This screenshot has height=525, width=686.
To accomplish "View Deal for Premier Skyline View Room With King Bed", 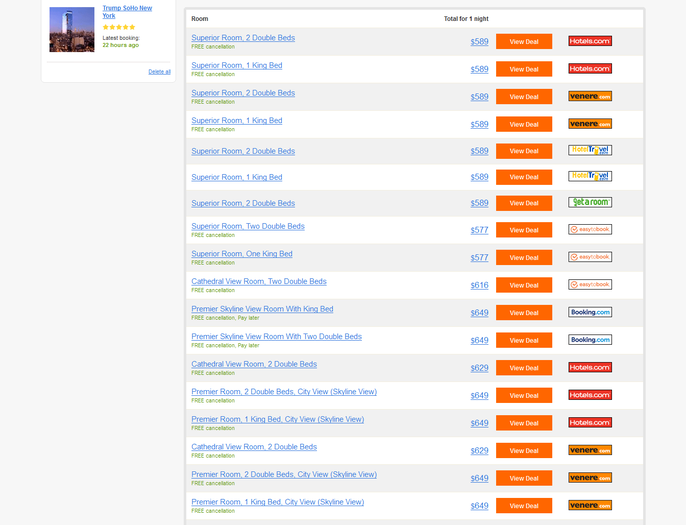I will pos(524,312).
